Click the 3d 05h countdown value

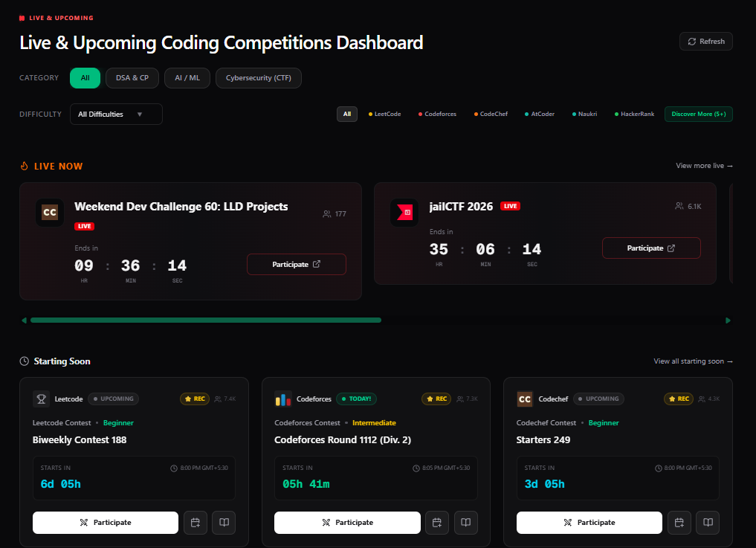point(544,484)
